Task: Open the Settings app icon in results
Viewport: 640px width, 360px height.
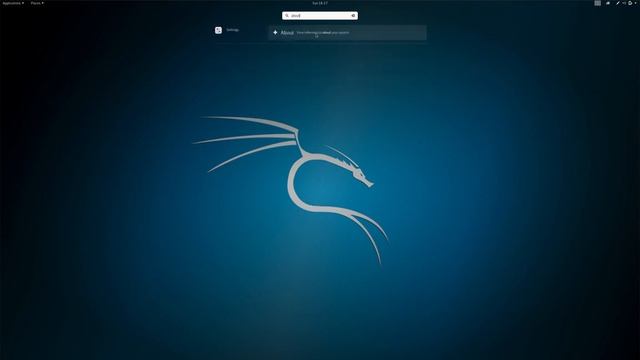Action: [x=218, y=30]
